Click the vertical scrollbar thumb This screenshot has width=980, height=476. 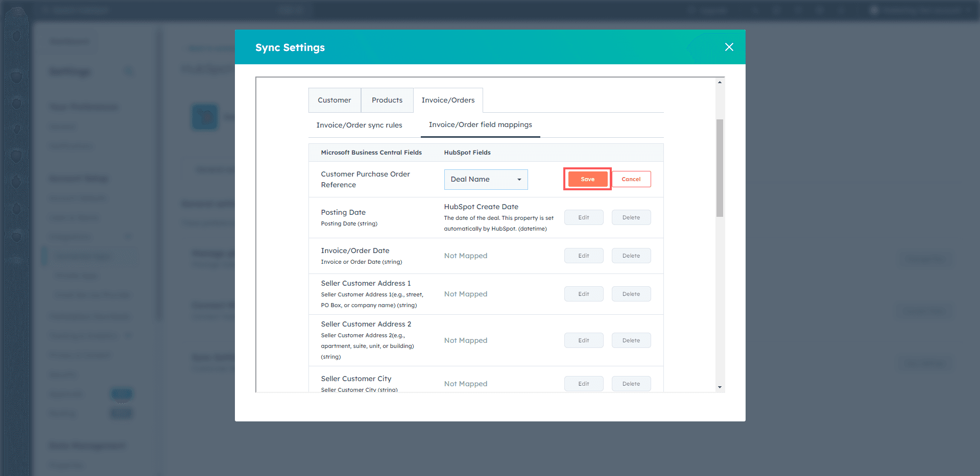(x=720, y=168)
